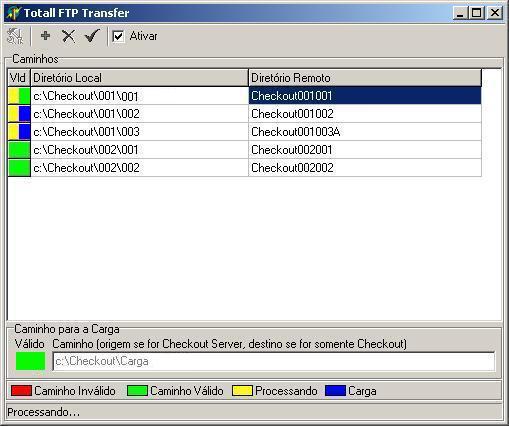Click the Diretório Local column header
The image size is (509, 426).
pos(139,78)
